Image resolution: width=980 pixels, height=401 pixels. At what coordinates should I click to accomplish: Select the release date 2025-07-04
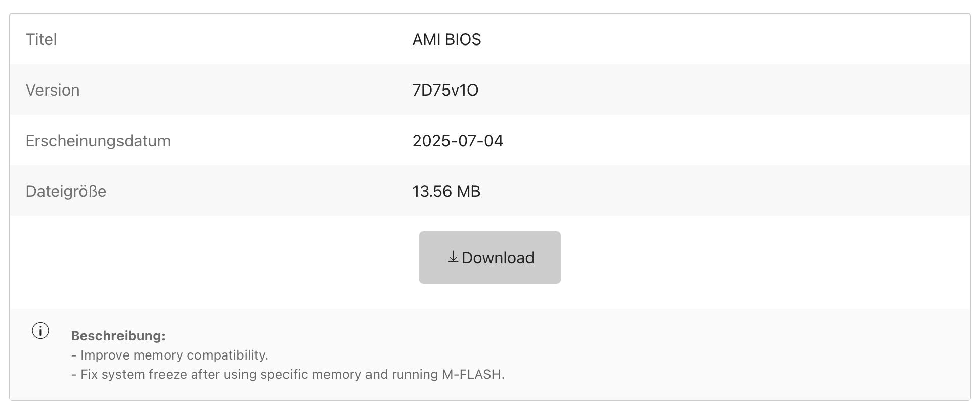458,141
